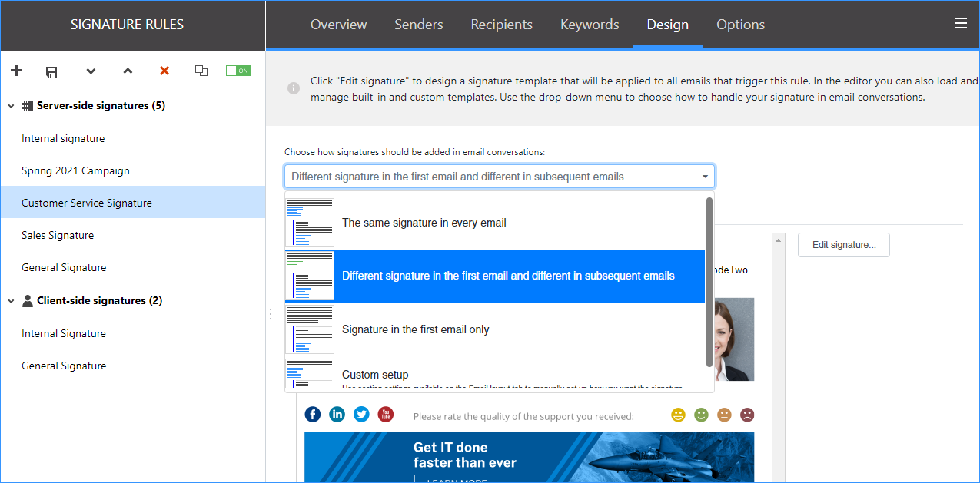Select client-side 'General Signature' rule
The height and width of the screenshot is (483, 980).
[133, 366]
